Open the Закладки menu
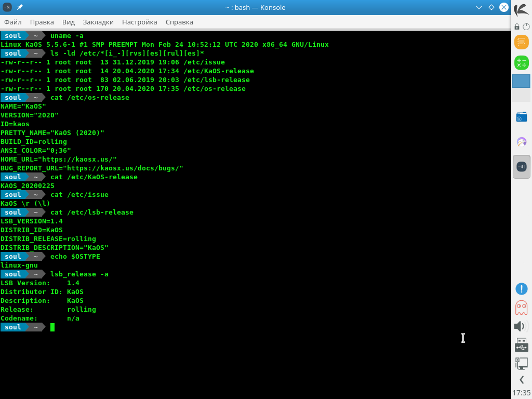Screen dimensions: 532x399 (x=98, y=22)
